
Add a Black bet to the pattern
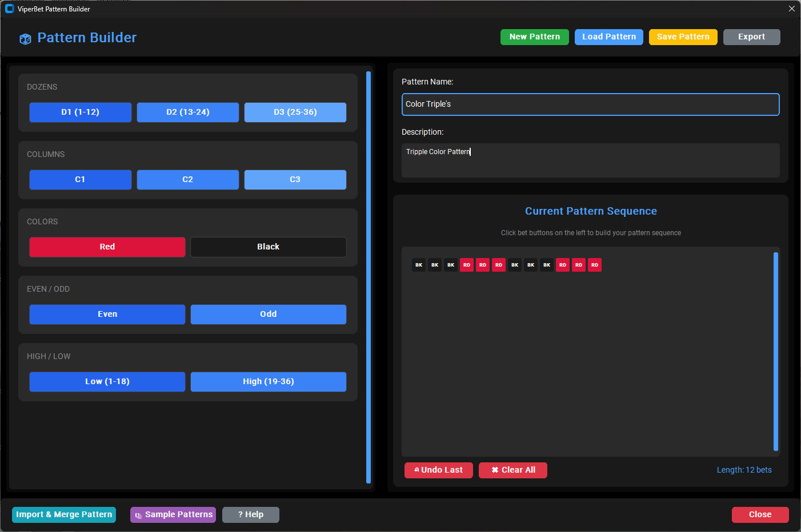click(268, 247)
